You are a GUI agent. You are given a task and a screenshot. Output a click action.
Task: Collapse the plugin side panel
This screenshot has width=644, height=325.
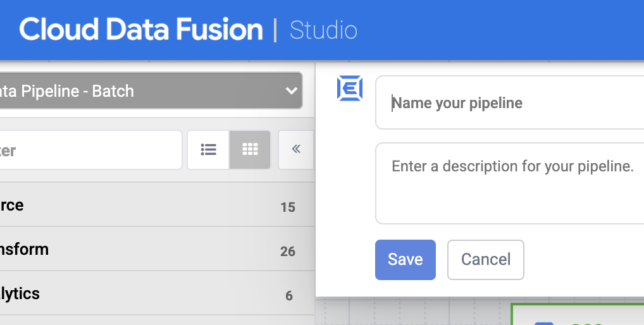(296, 150)
